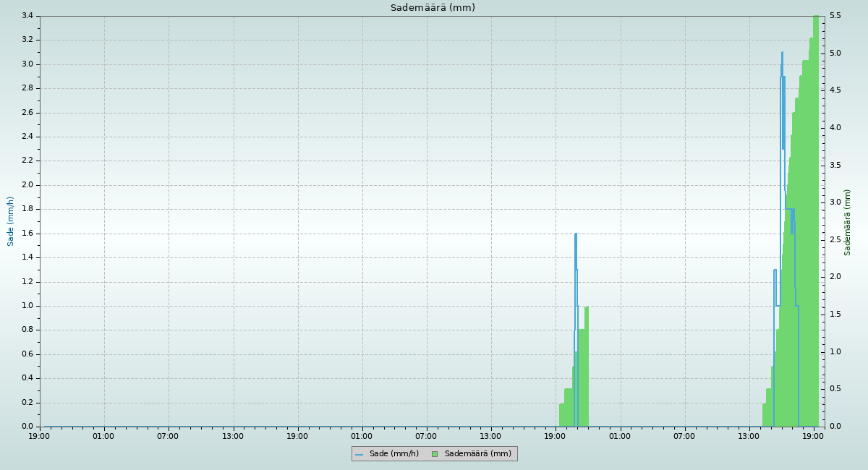Click the rightmost 13:00 time axis label
The height and width of the screenshot is (470, 868).
[749, 436]
